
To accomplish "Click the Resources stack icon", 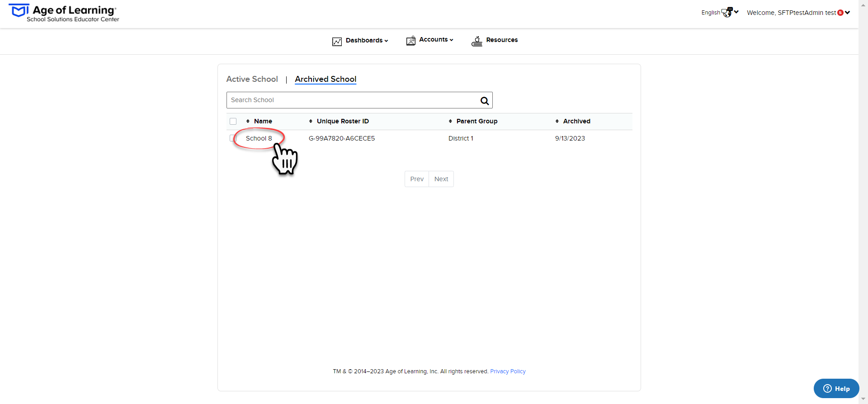I will [476, 41].
